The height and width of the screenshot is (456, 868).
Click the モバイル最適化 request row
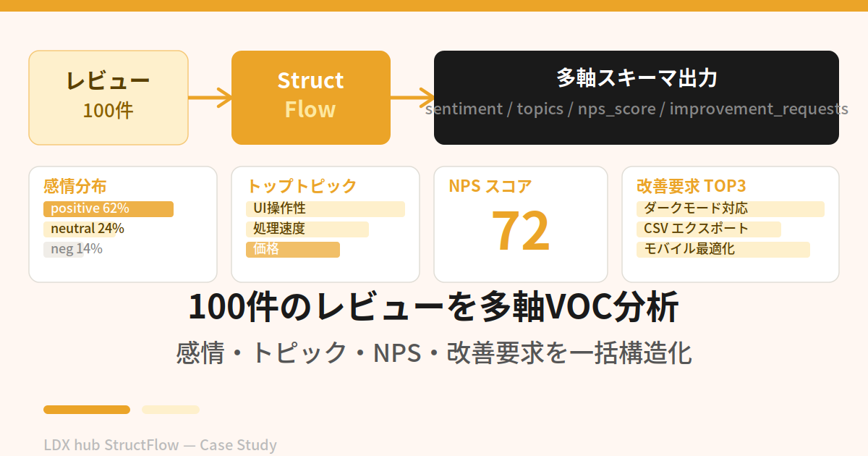click(x=723, y=250)
